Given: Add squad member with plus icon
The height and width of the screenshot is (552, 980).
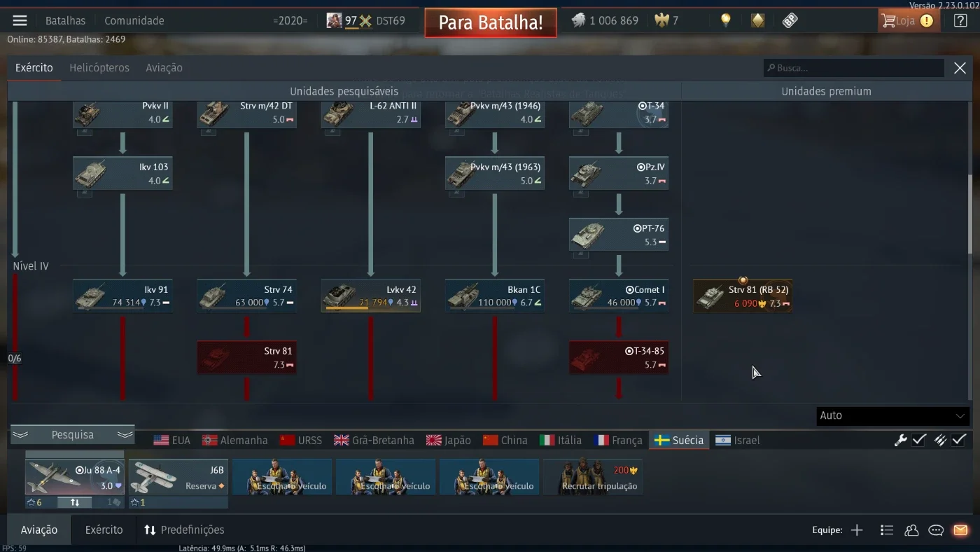Looking at the screenshot, I should 857,530.
